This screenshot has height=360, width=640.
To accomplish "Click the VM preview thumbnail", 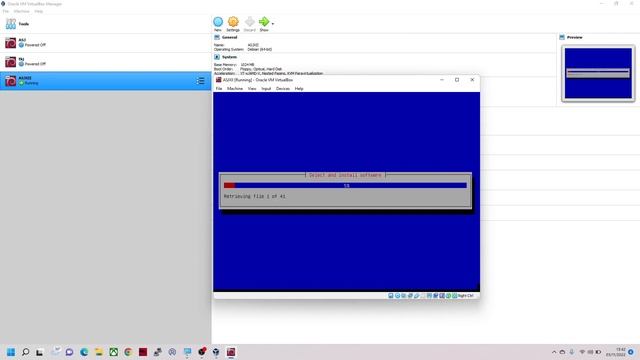I will (x=598, y=73).
